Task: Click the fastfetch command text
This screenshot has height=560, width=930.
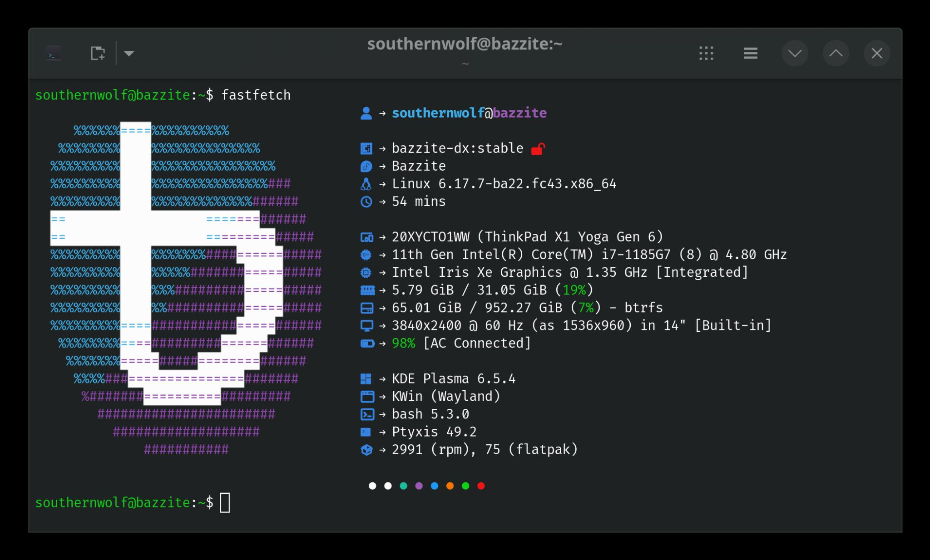Action: tap(256, 95)
